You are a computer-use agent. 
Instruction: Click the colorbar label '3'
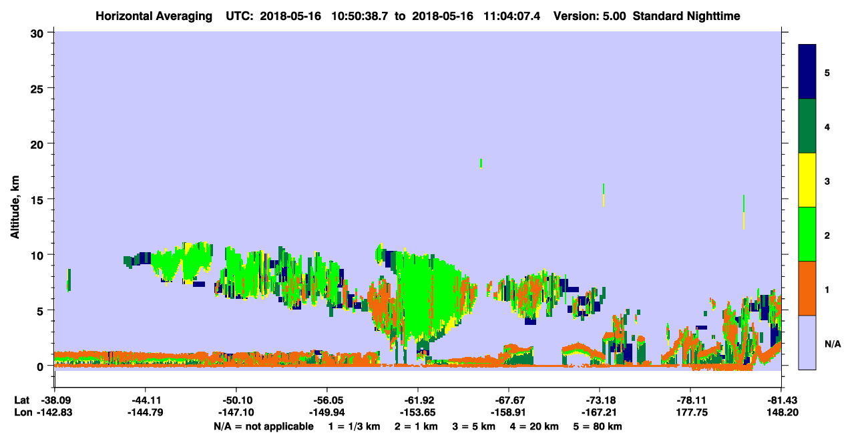point(827,180)
